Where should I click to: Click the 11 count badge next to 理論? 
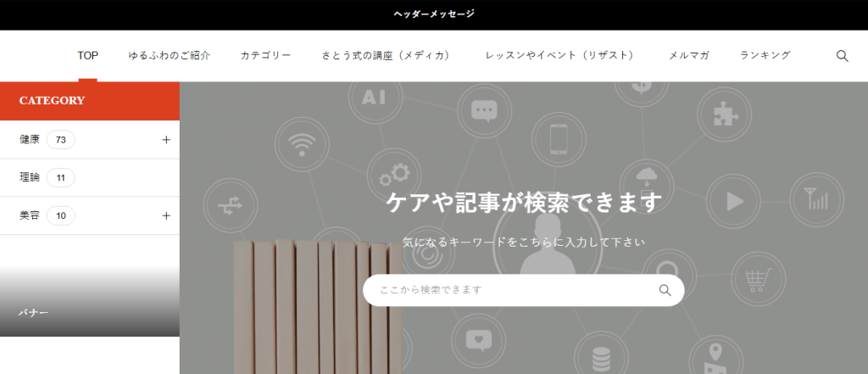click(x=61, y=178)
